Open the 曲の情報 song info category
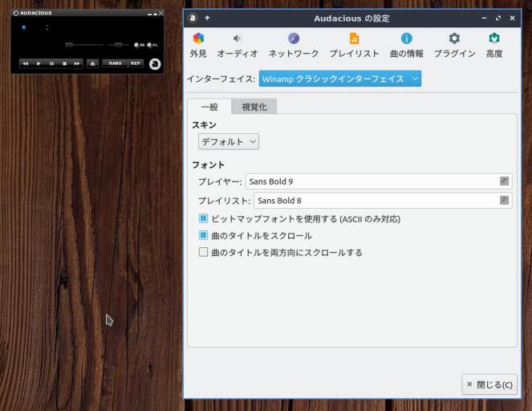The width and height of the screenshot is (532, 411). tap(407, 45)
